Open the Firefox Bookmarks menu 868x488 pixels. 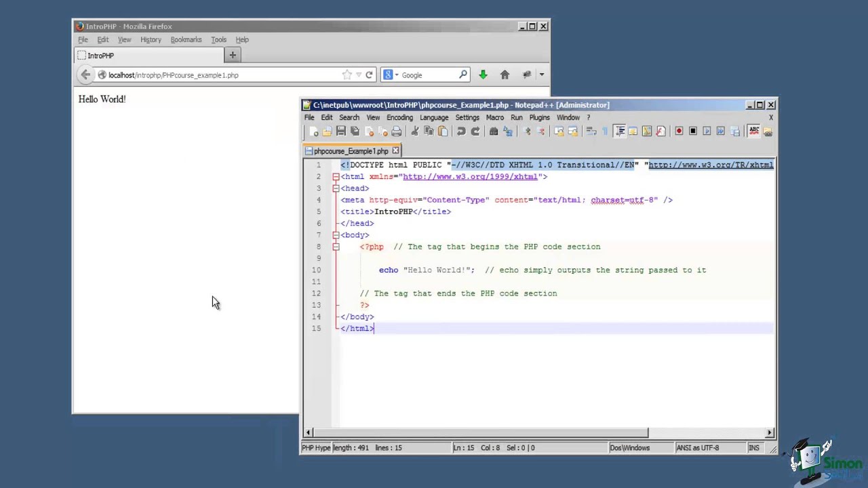pyautogui.click(x=186, y=39)
